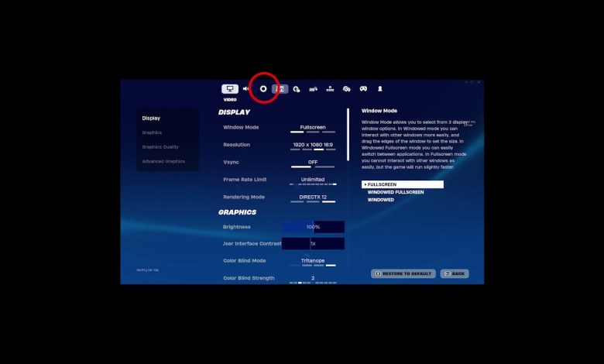Adjust the User Interface Contrast slider
This screenshot has width=604, height=364.
coord(313,243)
